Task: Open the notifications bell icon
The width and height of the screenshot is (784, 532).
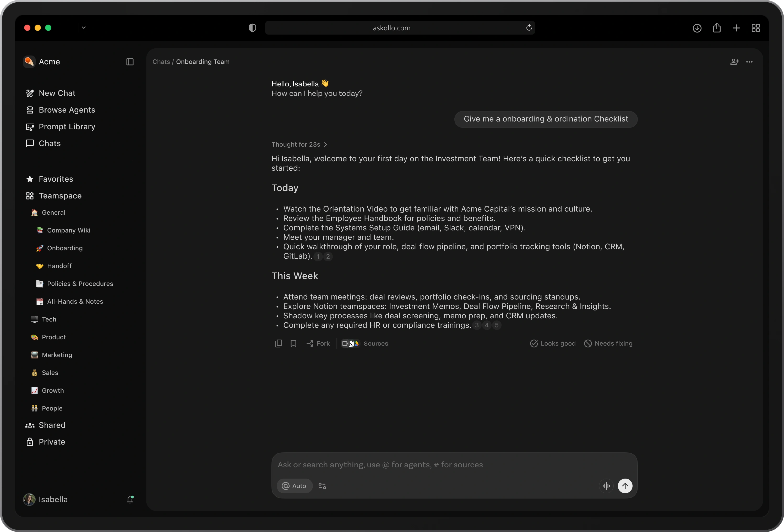Action: tap(130, 499)
